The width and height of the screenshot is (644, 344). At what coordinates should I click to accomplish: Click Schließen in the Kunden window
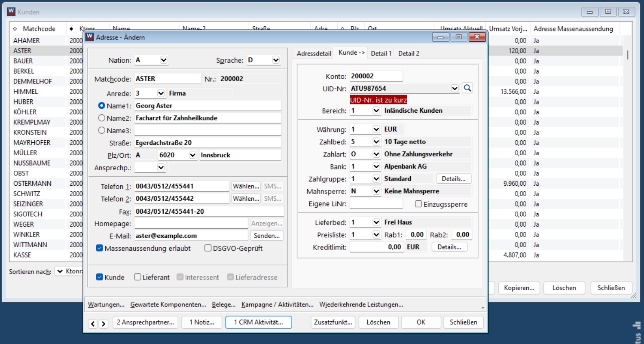click(x=611, y=288)
